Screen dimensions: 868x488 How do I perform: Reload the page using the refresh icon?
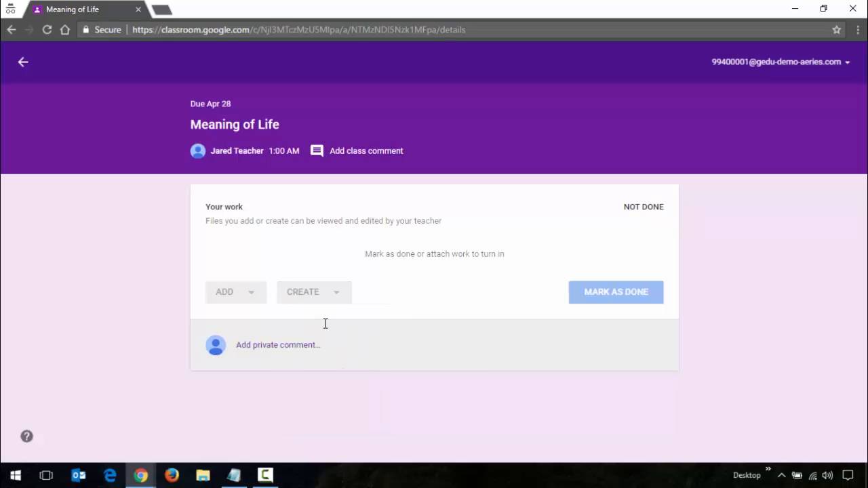(x=47, y=30)
